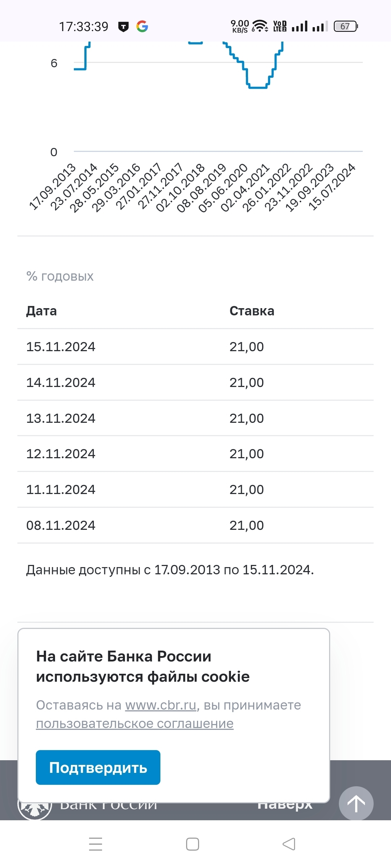
Task: Tap the Дата column header
Action: (41, 311)
